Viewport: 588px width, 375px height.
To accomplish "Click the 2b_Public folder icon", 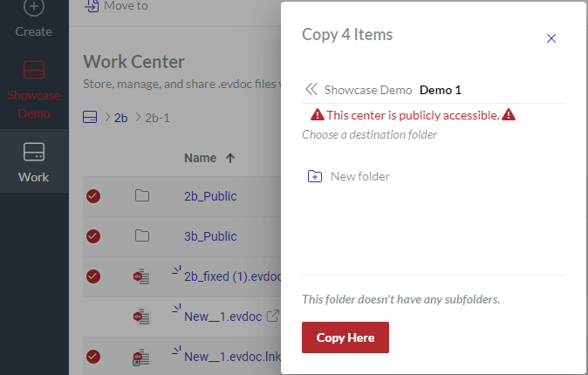I will [142, 195].
